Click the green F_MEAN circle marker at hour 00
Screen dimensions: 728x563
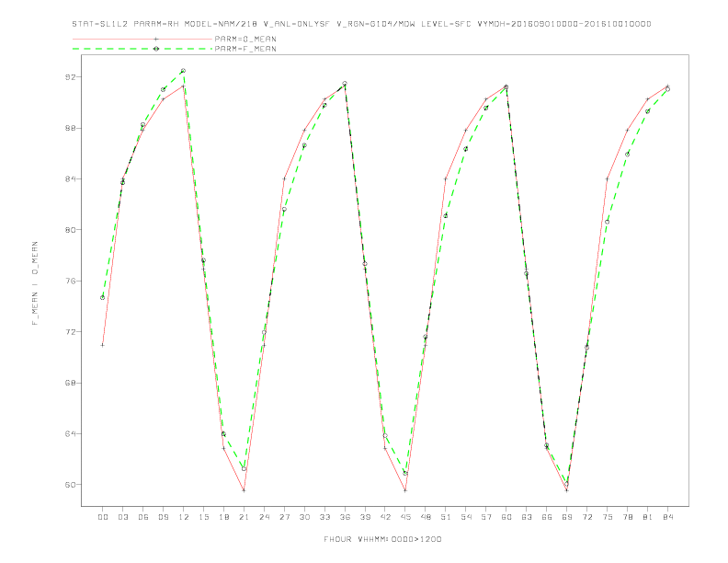(103, 298)
